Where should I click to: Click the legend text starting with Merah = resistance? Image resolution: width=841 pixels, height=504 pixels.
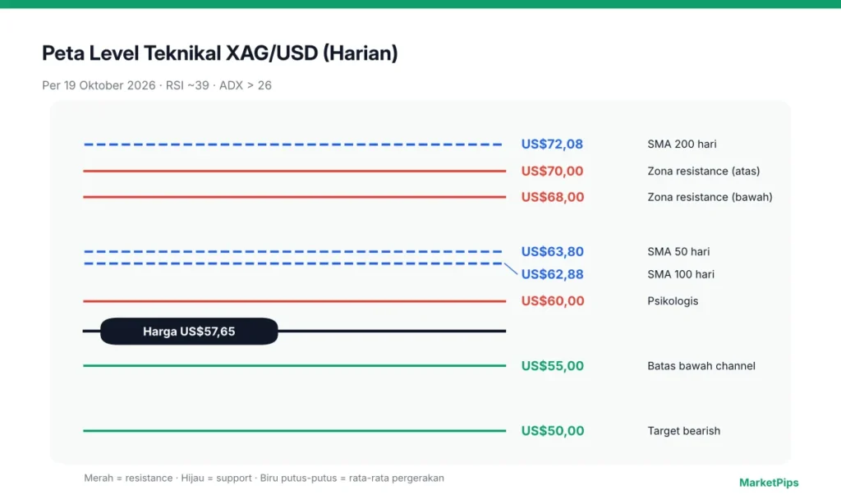tap(264, 479)
